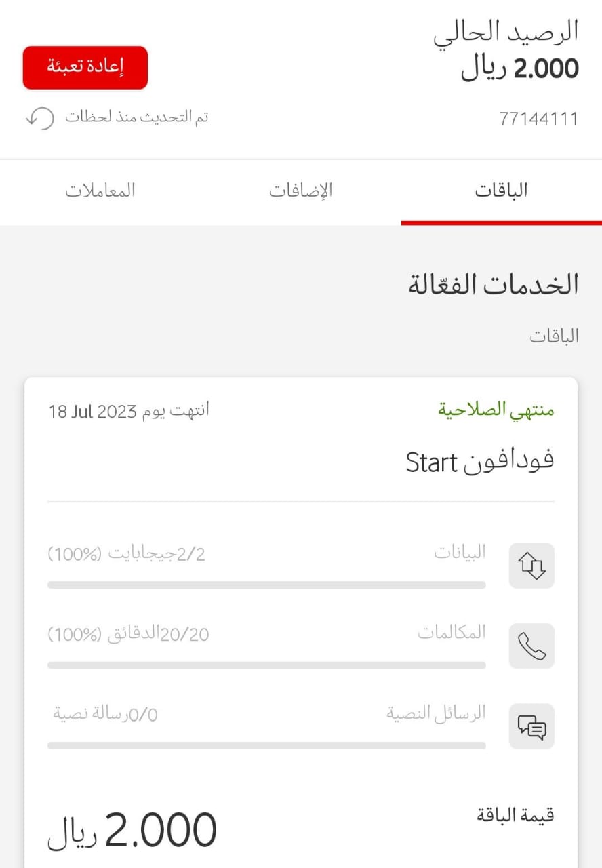This screenshot has width=602, height=868.
Task: Click the refresh balance arrow icon
Action: (39, 118)
